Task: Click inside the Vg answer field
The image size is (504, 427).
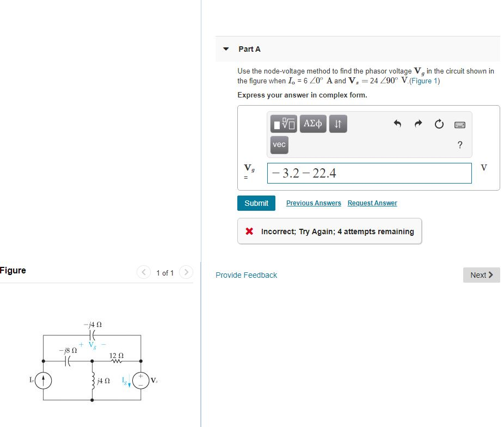Action: point(369,173)
